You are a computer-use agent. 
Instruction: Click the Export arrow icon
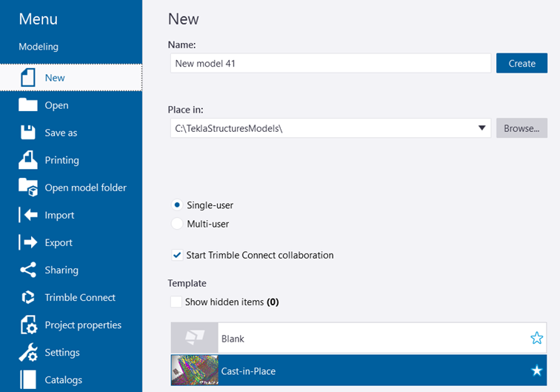click(28, 242)
